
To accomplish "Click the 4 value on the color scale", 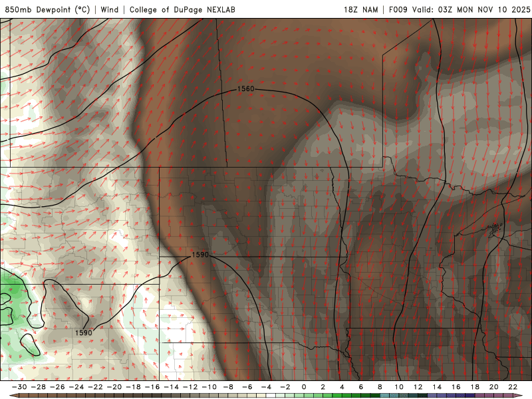I will [342, 387].
